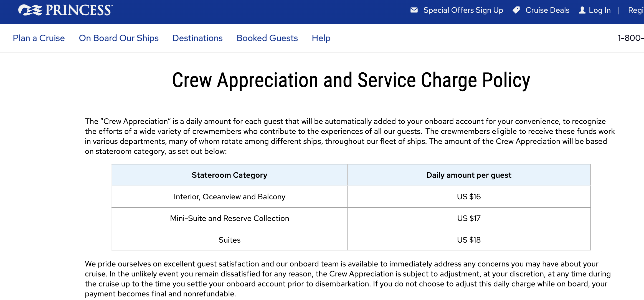Open the Cruise Deals link
644x300 pixels.
(547, 10)
